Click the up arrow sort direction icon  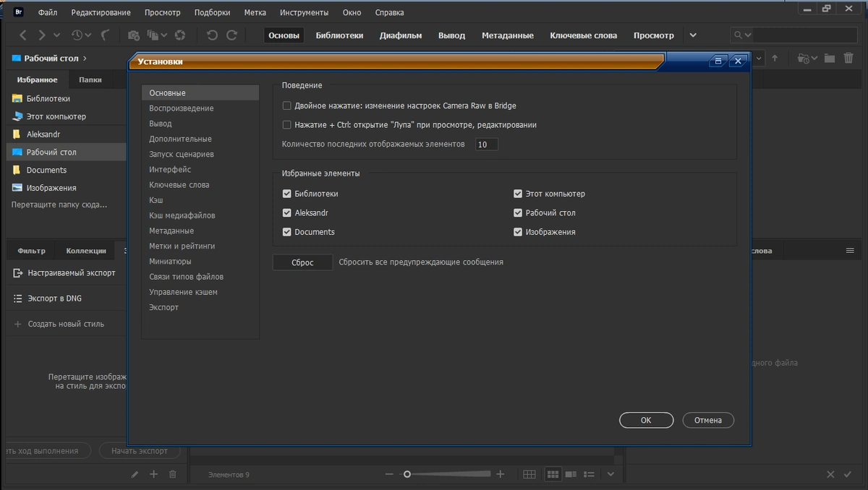coord(775,59)
